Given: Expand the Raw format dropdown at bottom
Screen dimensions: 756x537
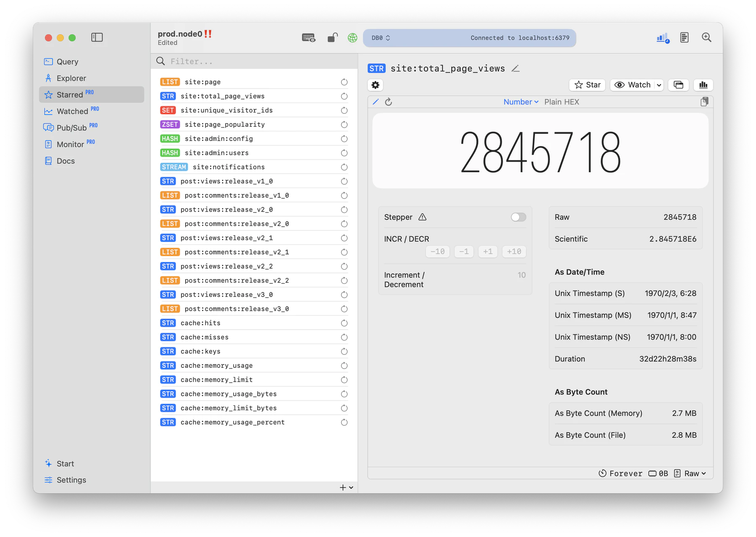Looking at the screenshot, I should [x=690, y=473].
